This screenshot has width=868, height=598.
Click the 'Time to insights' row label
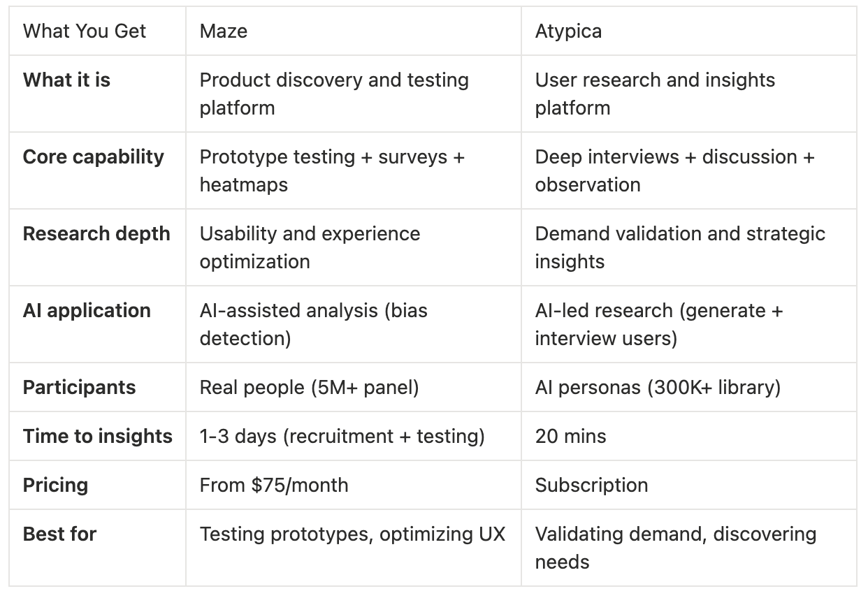(97, 436)
